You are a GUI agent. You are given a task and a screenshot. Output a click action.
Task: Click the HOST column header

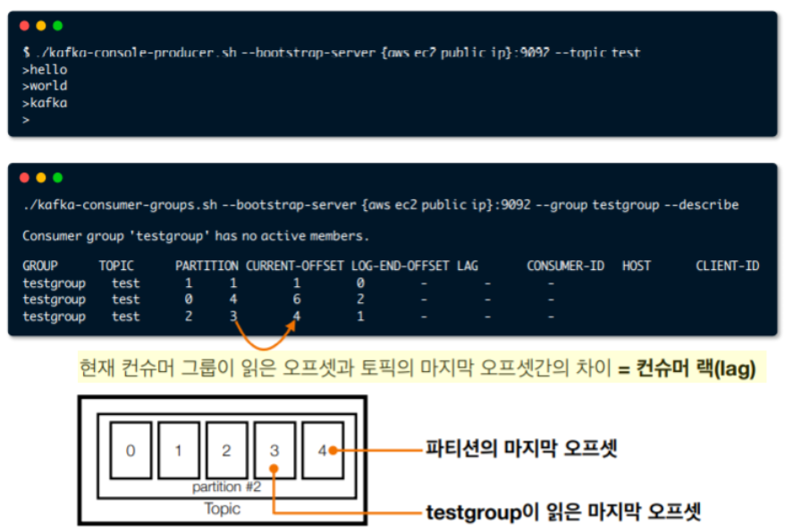pyautogui.click(x=637, y=266)
